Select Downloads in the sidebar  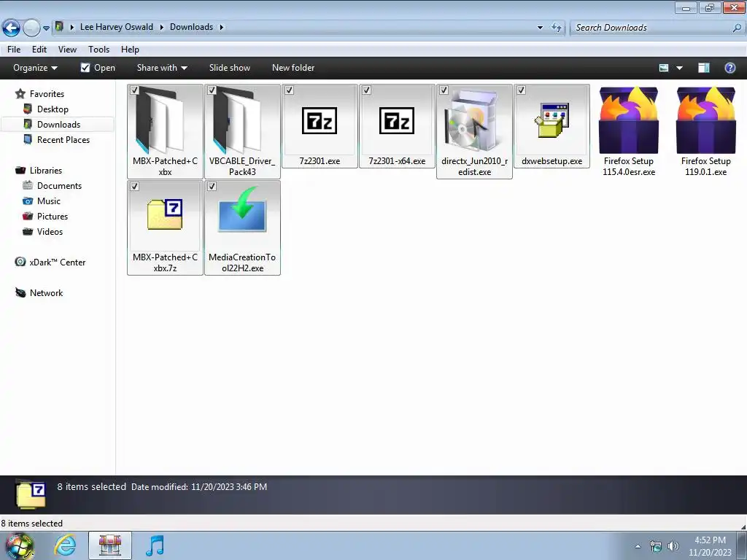58,124
